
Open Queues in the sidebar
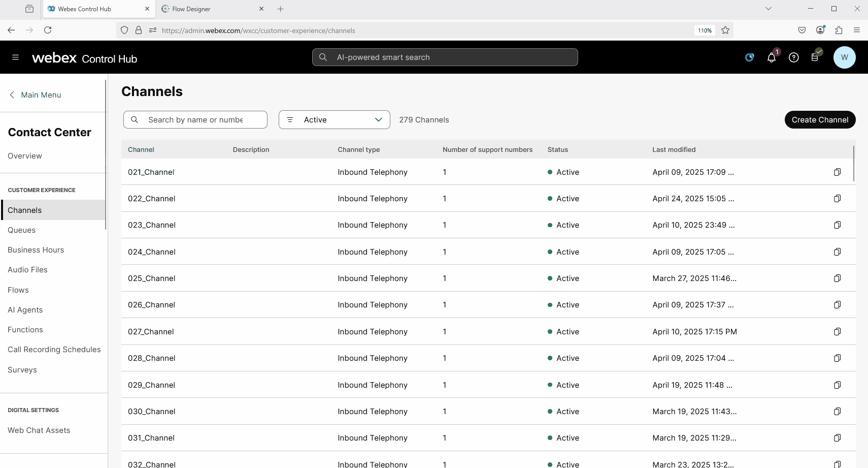click(22, 230)
